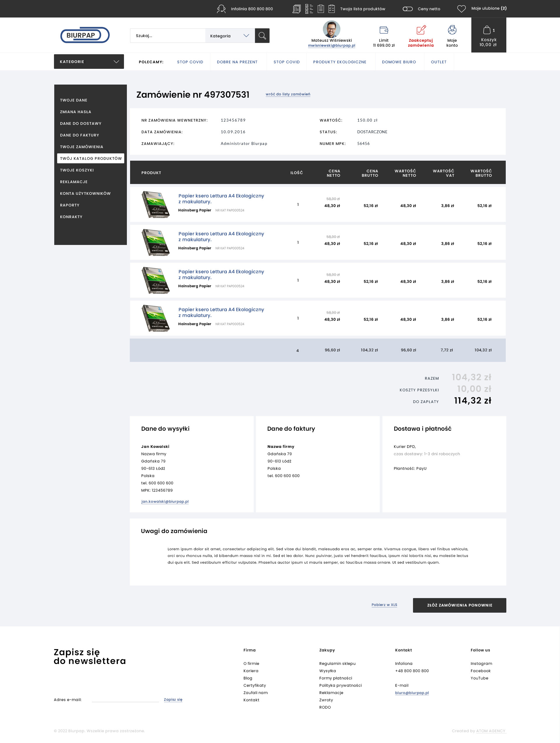Click wróć do listy zamówień link
This screenshot has height=743, width=560.
point(288,94)
